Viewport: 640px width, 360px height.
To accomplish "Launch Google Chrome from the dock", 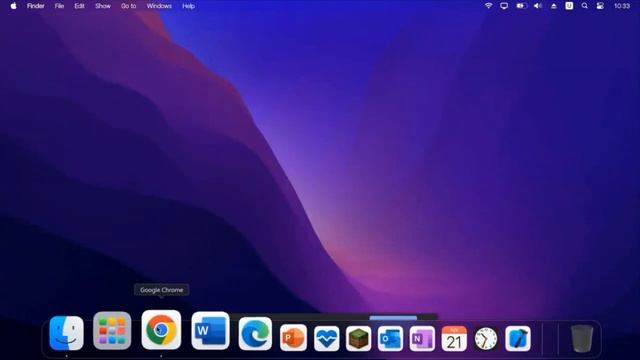I will [161, 330].
